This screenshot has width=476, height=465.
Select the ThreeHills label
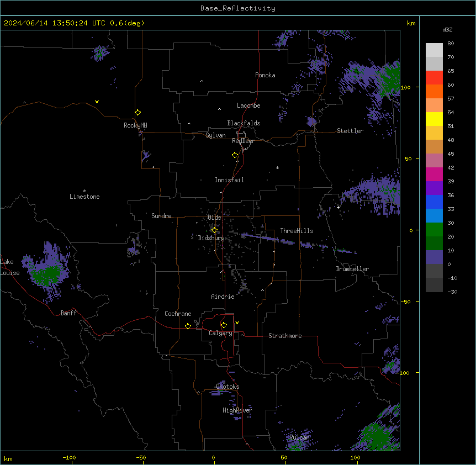tap(297, 231)
